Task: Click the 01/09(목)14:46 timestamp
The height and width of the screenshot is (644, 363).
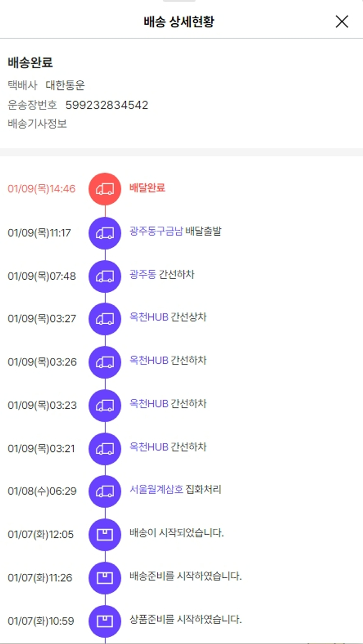Action: pos(42,189)
